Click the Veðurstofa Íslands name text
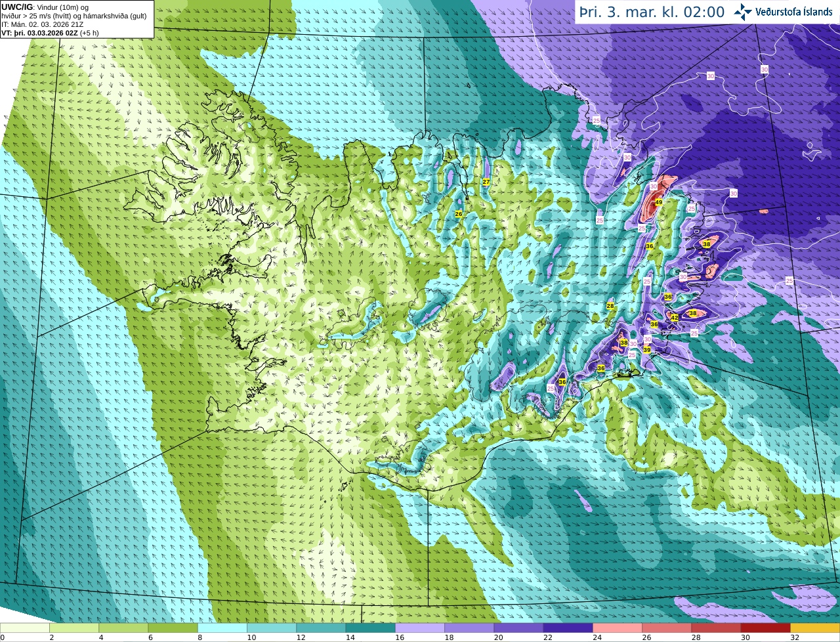Viewport: 840px width, 642px height. click(793, 12)
